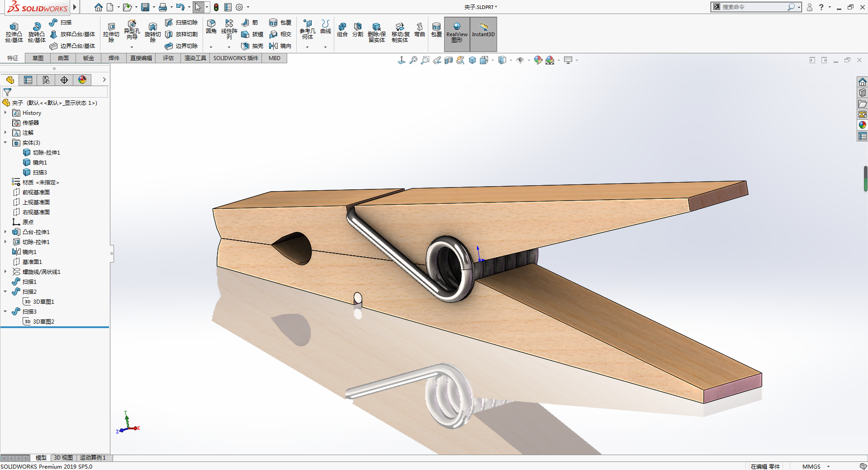Apply the Fillet (圆角) tool
868x470 pixels.
211,27
